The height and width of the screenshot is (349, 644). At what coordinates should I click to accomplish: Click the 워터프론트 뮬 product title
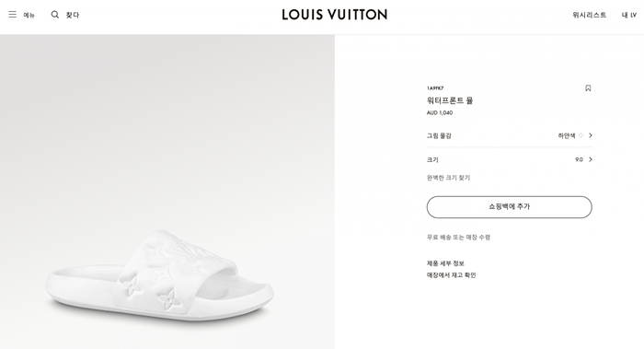click(x=450, y=100)
